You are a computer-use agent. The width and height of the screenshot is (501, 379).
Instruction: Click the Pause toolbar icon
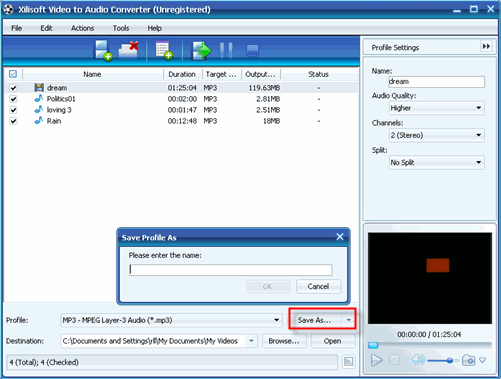click(x=226, y=50)
